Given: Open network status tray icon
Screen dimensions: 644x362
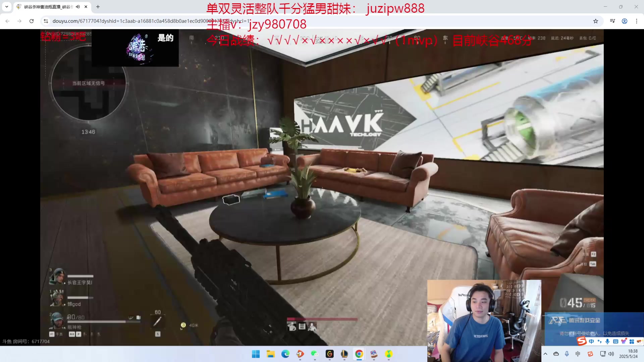Looking at the screenshot, I should pyautogui.click(x=603, y=354).
